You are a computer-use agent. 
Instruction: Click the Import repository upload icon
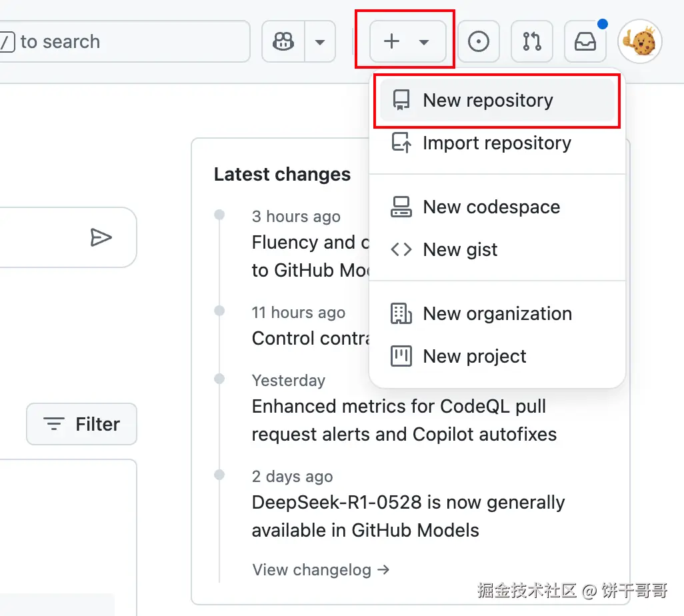[x=401, y=143]
